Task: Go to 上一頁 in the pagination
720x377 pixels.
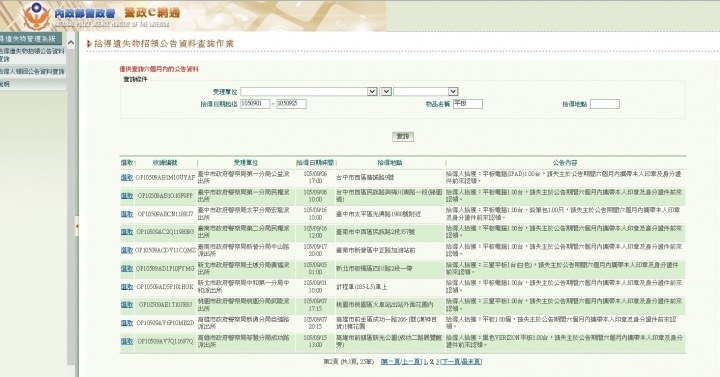Action: pos(411,362)
